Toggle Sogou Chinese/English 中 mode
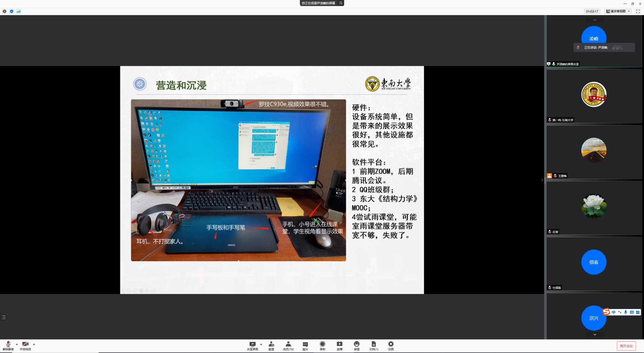The image size is (644, 353). [x=614, y=312]
